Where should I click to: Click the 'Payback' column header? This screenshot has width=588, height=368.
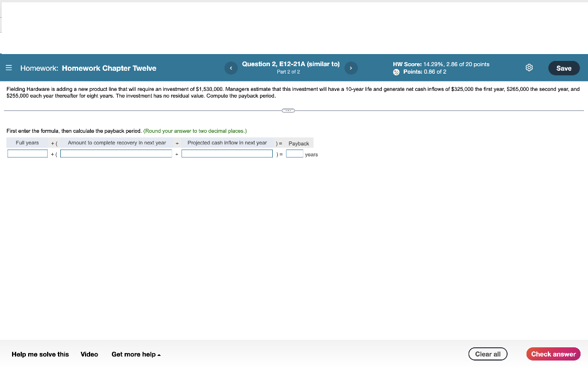pos(299,143)
